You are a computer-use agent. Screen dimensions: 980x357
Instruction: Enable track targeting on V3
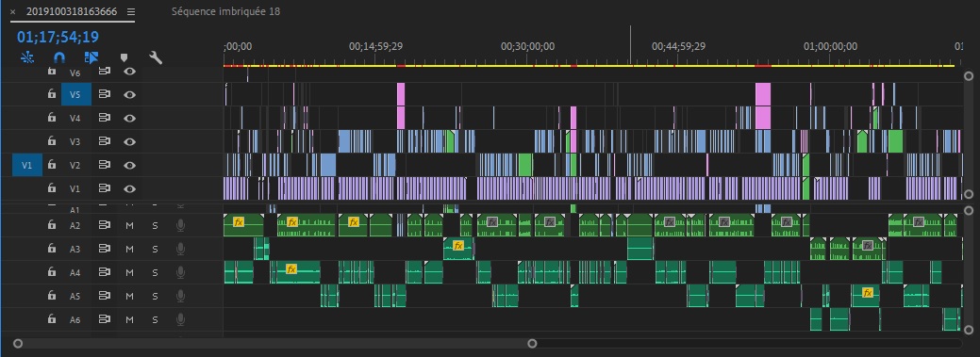click(x=76, y=141)
